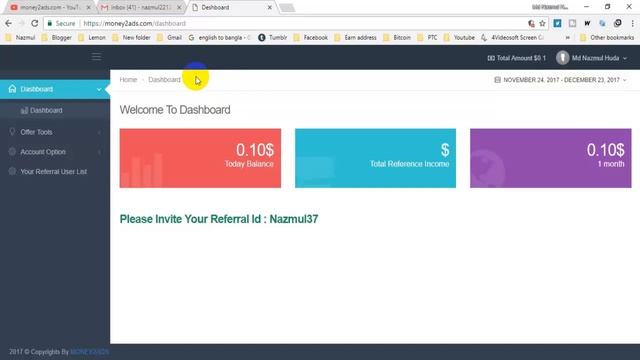Image resolution: width=640 pixels, height=360 pixels.
Task: Open a new browser tab
Action: pyautogui.click(x=287, y=8)
